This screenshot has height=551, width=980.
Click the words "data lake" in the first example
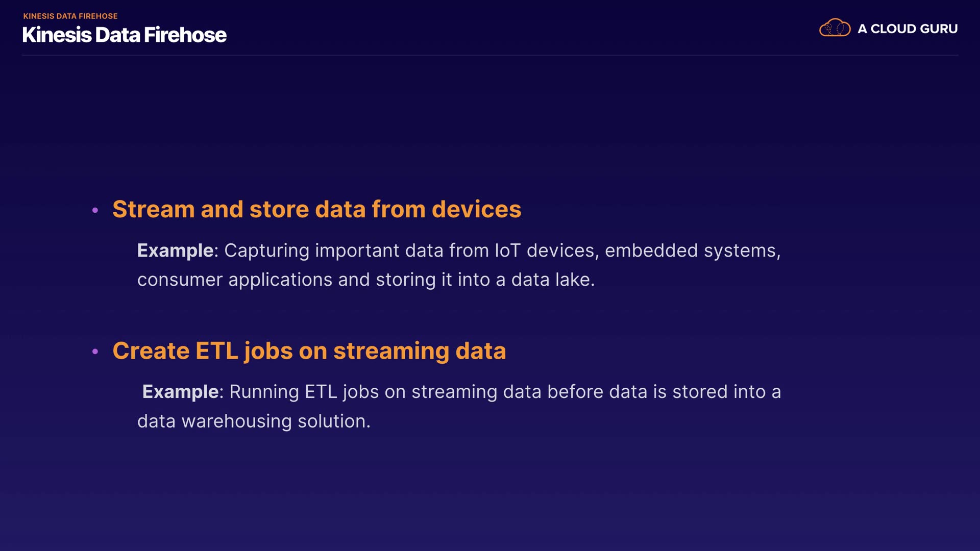click(x=552, y=280)
